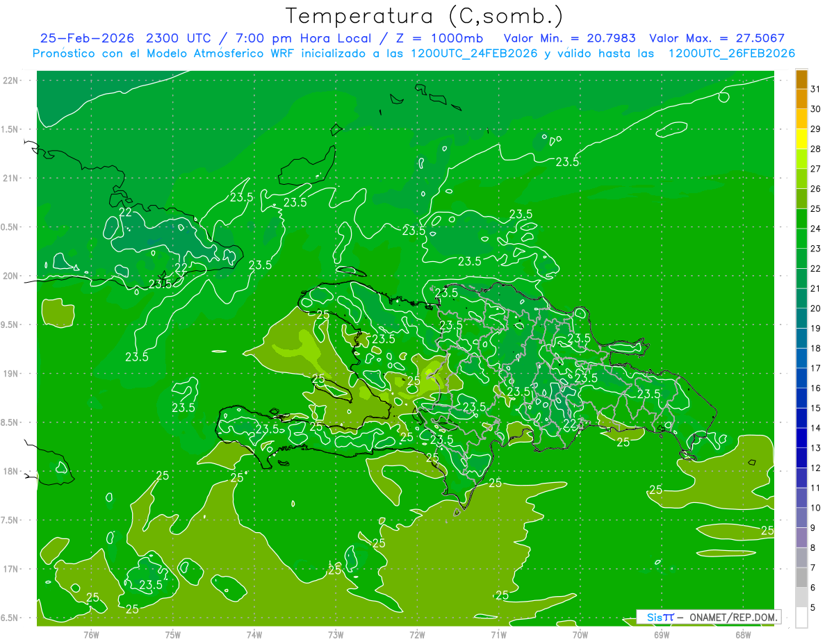This screenshot has width=834, height=644.
Task: Click the 30 orange swatch in the legend
Action: [x=801, y=99]
